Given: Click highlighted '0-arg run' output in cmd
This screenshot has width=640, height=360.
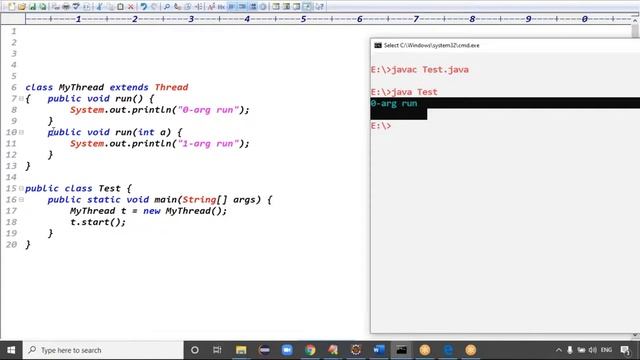Looking at the screenshot, I should coord(394,103).
